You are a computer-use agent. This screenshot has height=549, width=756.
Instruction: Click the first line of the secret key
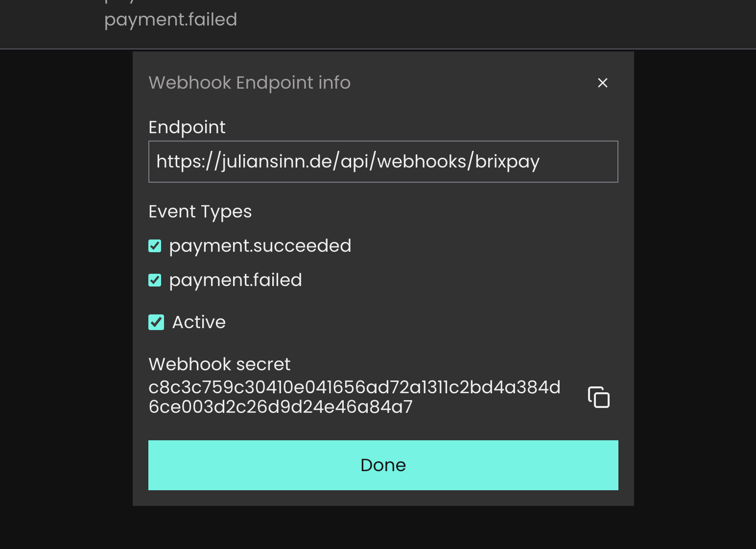click(354, 387)
